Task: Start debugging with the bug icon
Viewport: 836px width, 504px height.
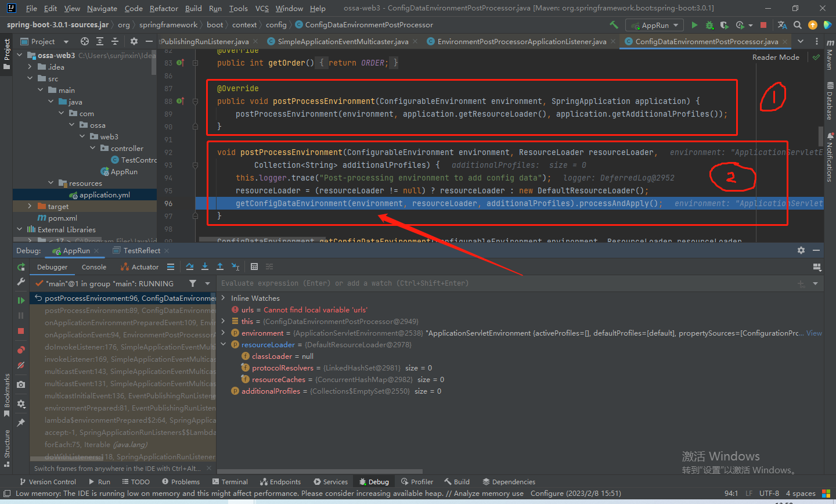Action: pos(709,25)
